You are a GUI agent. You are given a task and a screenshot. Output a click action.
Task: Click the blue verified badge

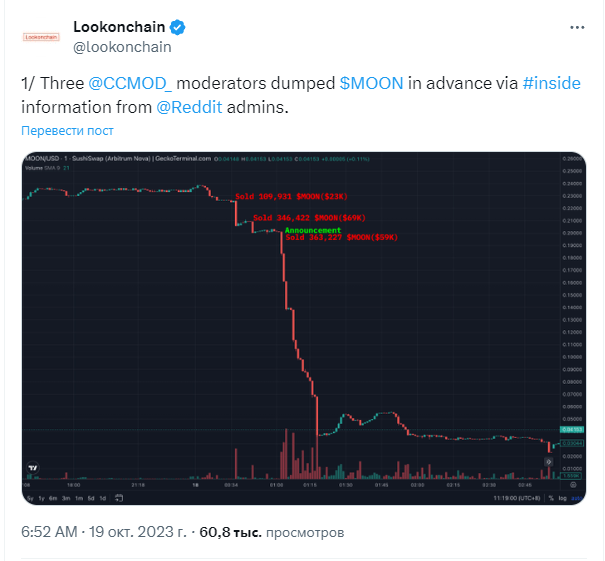coord(177,27)
